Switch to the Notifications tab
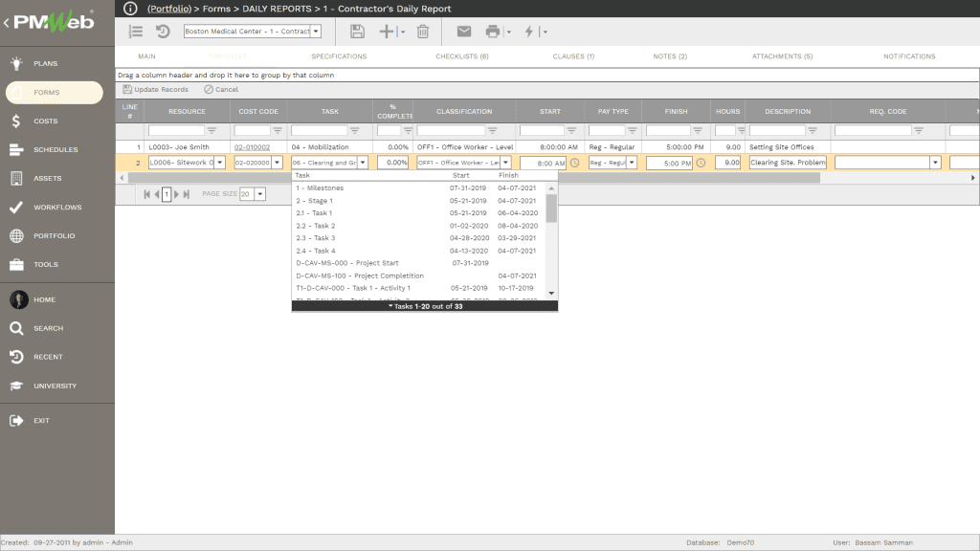The width and height of the screenshot is (980, 551). coord(909,56)
